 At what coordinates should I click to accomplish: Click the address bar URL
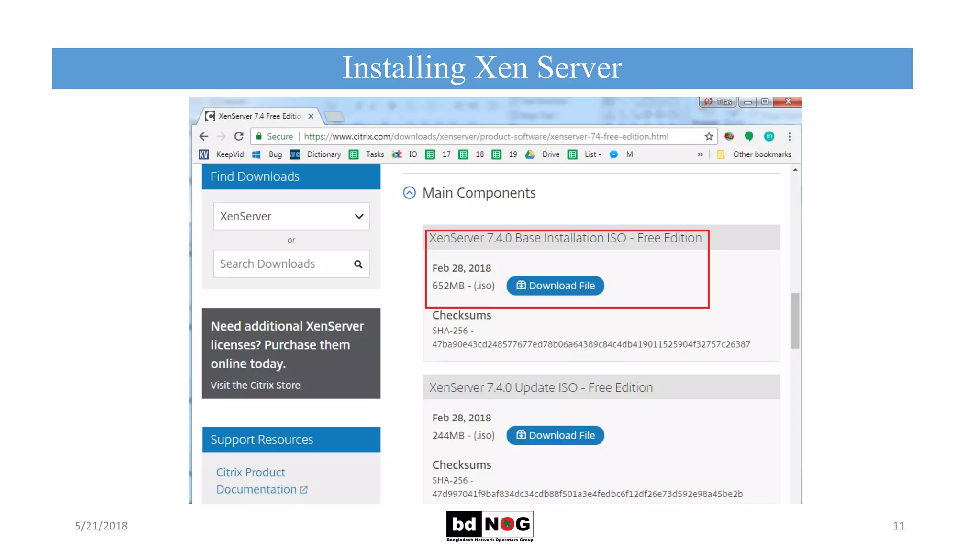point(486,136)
